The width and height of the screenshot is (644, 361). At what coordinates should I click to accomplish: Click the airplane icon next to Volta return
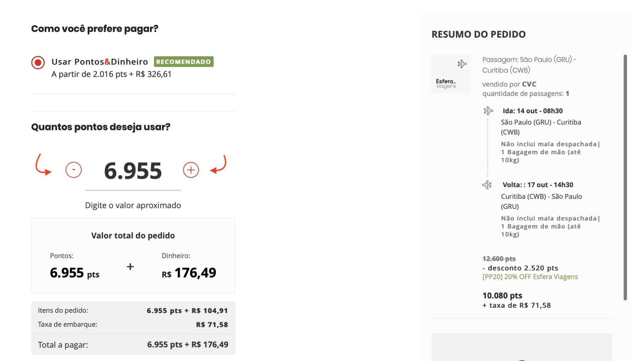click(x=487, y=185)
